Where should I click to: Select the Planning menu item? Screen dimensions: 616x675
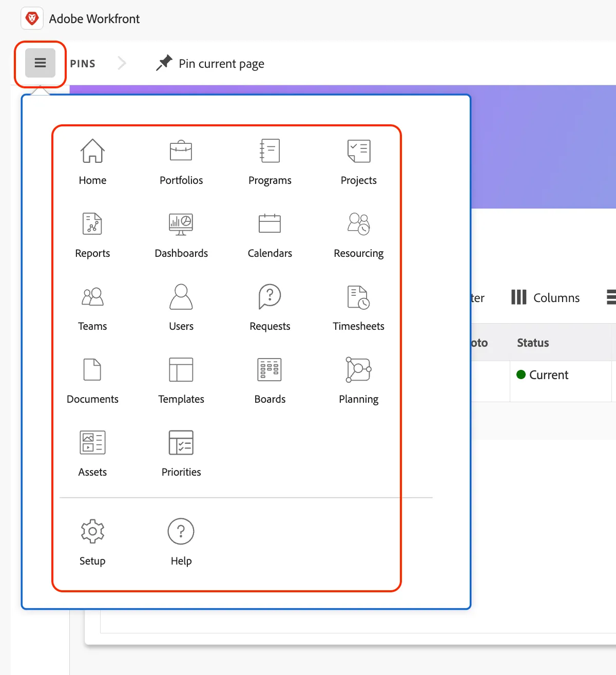click(359, 381)
